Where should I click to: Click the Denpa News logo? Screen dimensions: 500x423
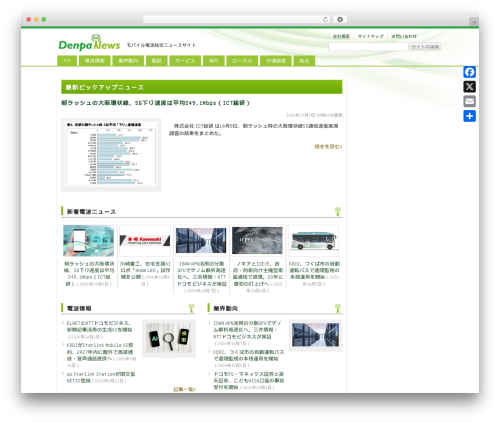pos(89,43)
